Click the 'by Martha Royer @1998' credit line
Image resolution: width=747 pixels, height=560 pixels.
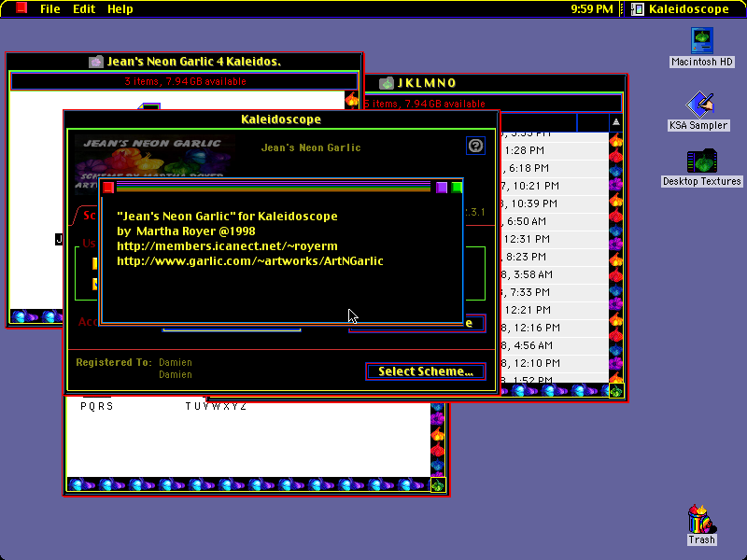[186, 231]
